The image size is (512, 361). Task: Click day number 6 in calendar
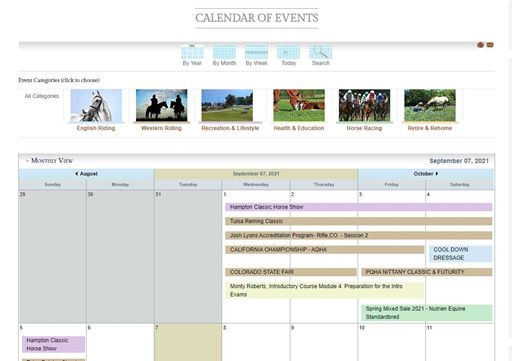tap(89, 328)
